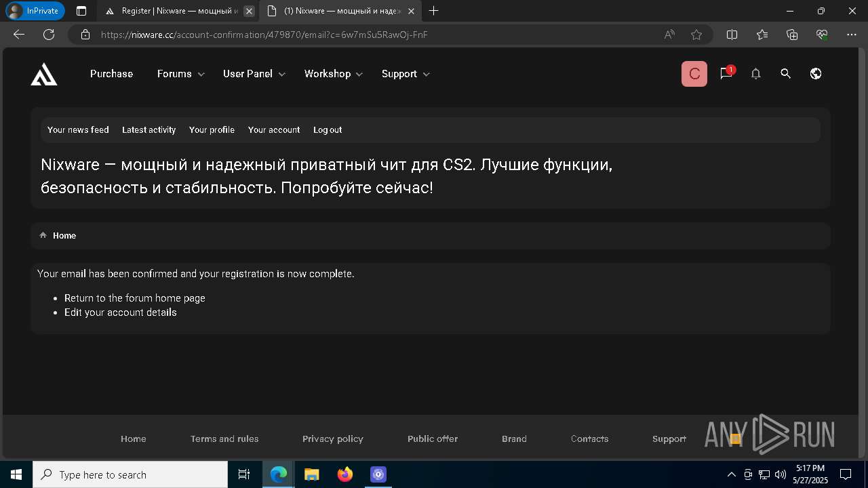Open the alerts bell icon
868x488 pixels.
point(755,74)
